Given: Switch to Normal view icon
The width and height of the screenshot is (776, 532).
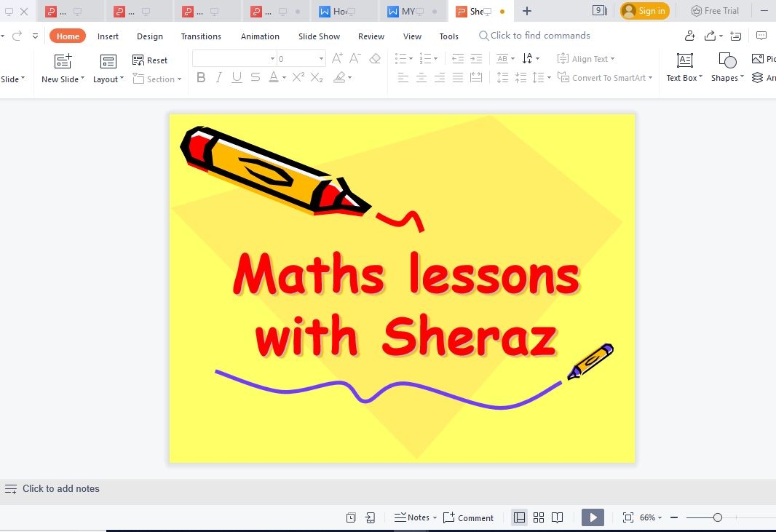Looking at the screenshot, I should point(519,517).
